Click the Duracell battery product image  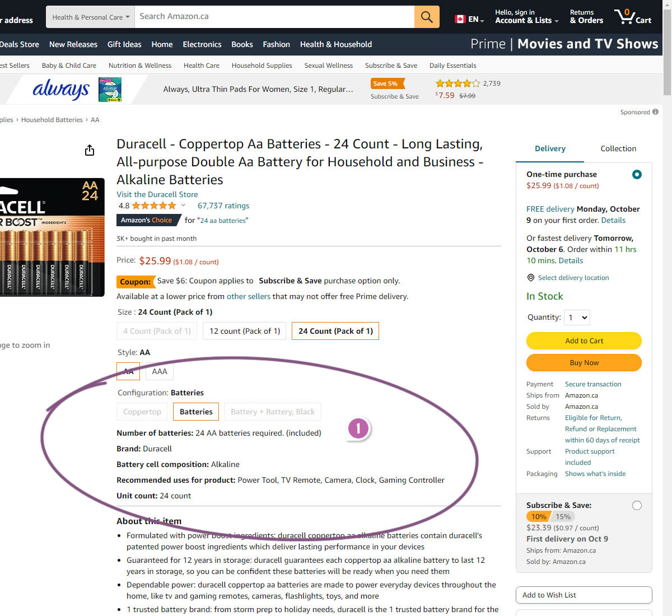pos(50,238)
